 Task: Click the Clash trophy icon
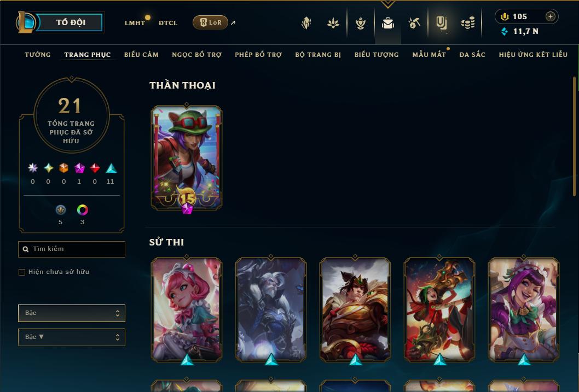point(361,23)
